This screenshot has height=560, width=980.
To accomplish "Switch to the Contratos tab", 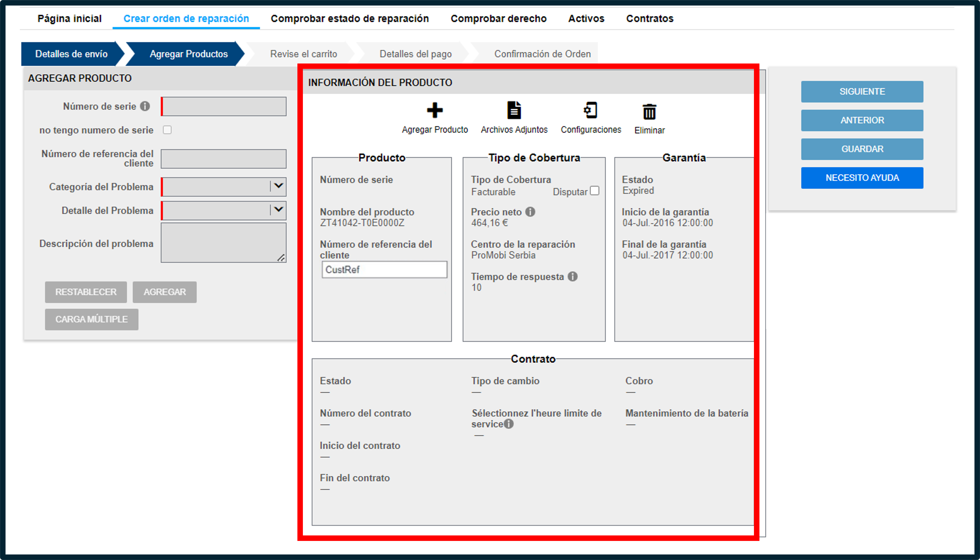I will point(650,19).
